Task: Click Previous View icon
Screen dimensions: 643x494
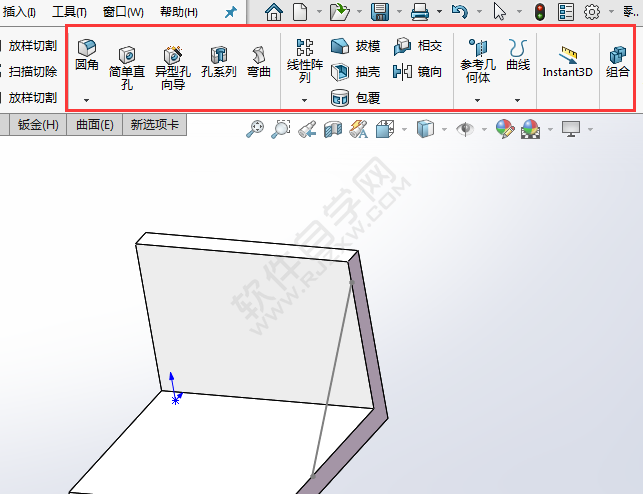Action: click(307, 129)
